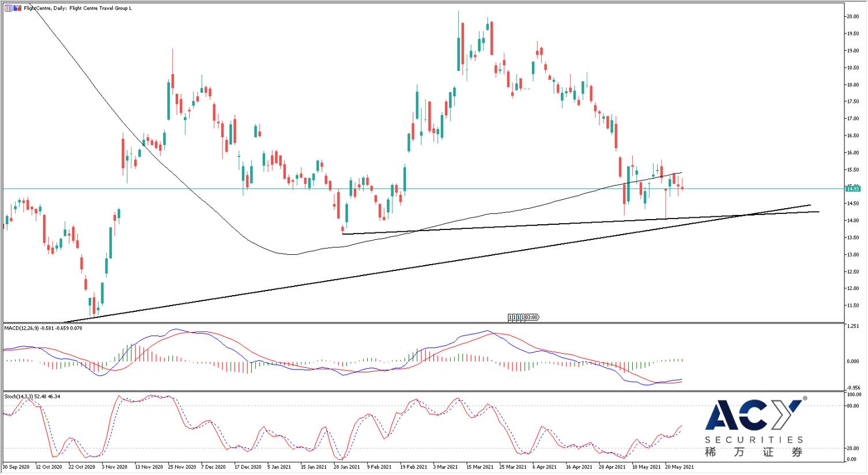Image resolution: width=868 pixels, height=475 pixels.
Task: Click the -0.956 MACD scale value
Action: tap(852, 388)
